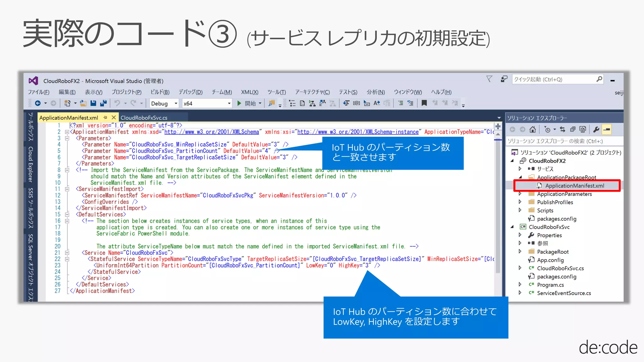
Task: Click the Home icon in Solution Explorer
Action: tap(532, 129)
